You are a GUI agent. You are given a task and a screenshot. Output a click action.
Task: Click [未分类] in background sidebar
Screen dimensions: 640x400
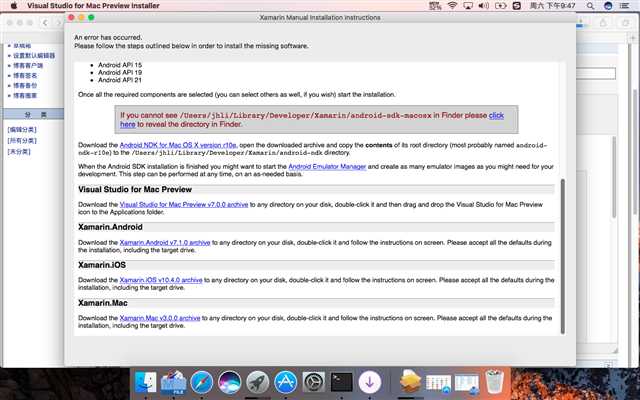tap(19, 151)
